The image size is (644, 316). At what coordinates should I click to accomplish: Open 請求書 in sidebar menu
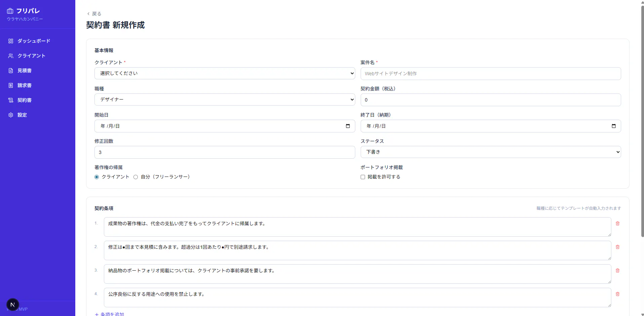pyautogui.click(x=38, y=85)
